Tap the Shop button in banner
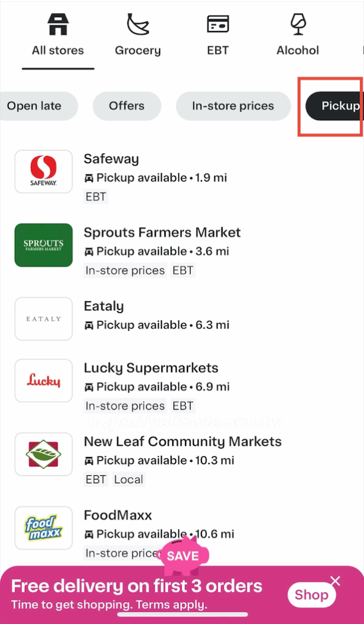 click(312, 595)
